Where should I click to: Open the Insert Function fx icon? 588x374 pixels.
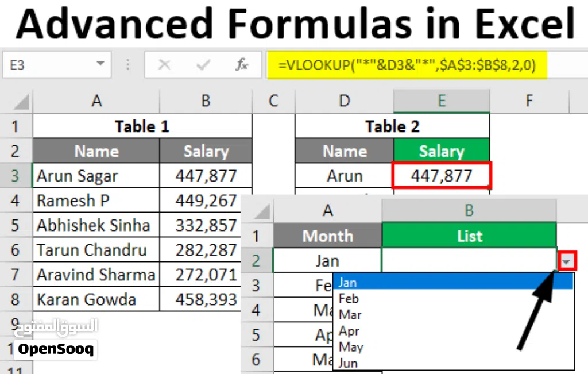[x=242, y=65]
